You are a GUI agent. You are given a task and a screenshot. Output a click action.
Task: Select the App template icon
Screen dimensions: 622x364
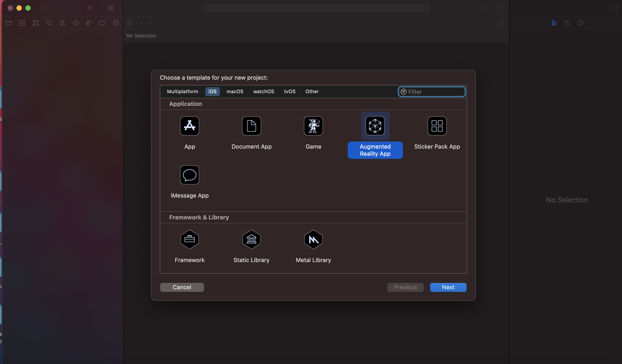tap(190, 126)
